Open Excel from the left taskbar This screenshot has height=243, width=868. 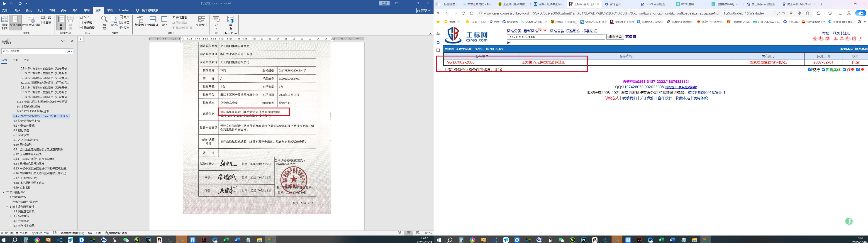226,240
